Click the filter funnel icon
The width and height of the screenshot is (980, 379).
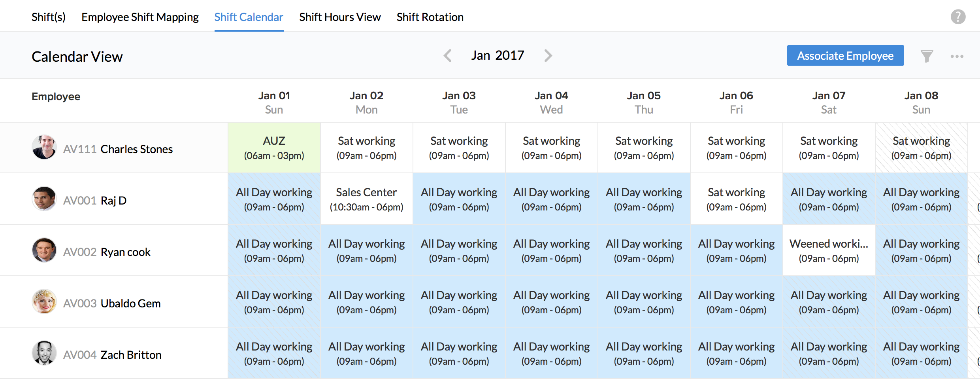[927, 56]
